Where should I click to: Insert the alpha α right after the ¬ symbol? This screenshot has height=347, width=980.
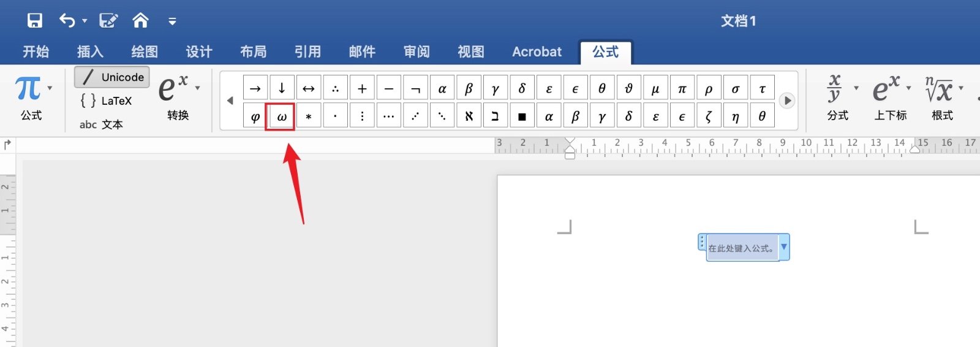[x=442, y=88]
